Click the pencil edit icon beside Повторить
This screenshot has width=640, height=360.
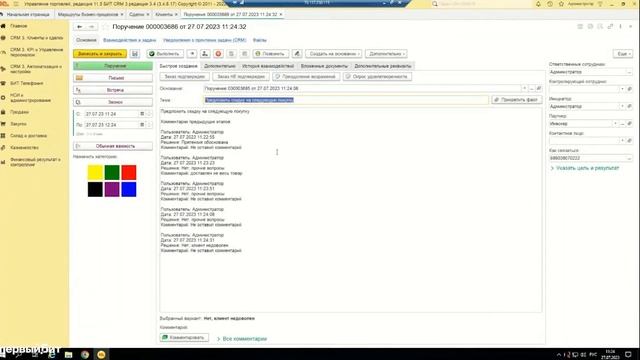tap(297, 53)
